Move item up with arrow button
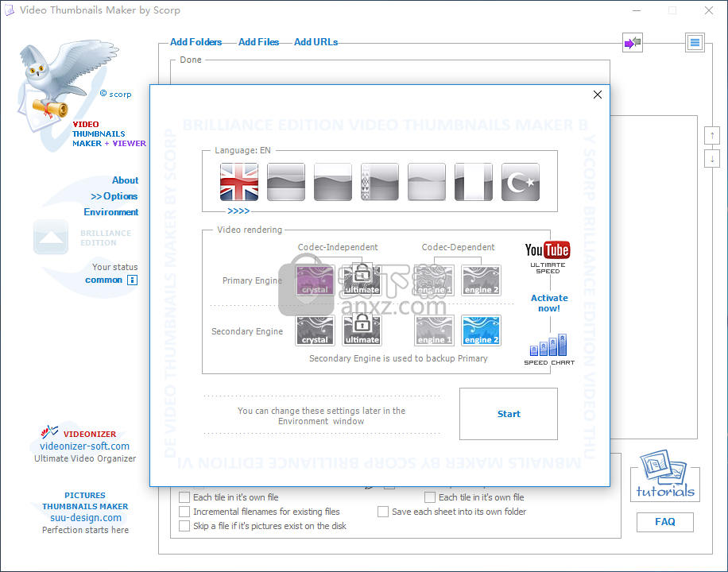The height and width of the screenshot is (572, 728). point(712,136)
